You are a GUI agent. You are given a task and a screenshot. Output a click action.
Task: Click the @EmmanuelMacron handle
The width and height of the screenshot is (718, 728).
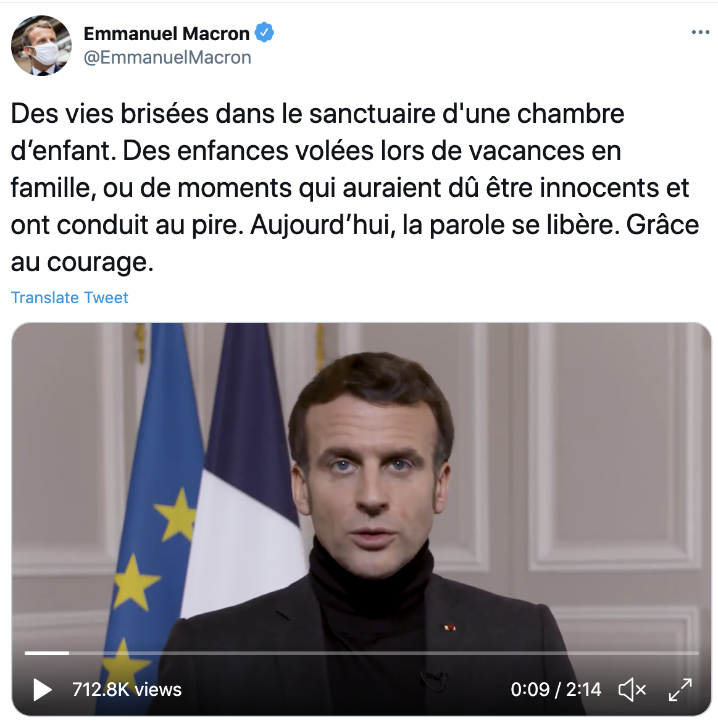click(167, 57)
